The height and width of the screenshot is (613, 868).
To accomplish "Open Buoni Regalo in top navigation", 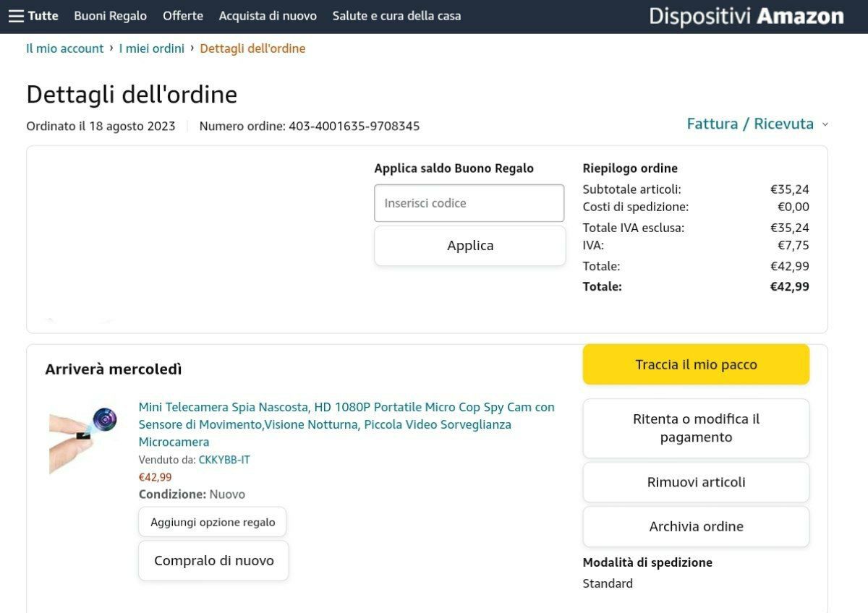I will tap(110, 16).
